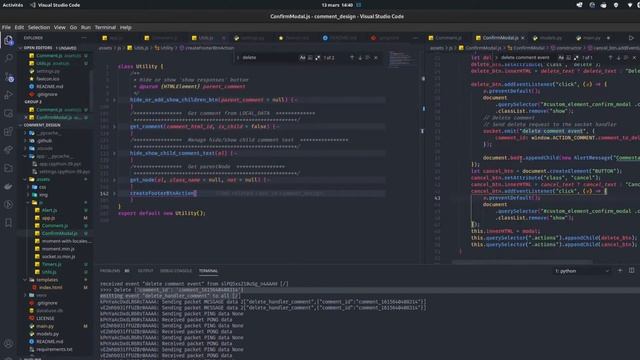Open the Go menu

click(73, 27)
